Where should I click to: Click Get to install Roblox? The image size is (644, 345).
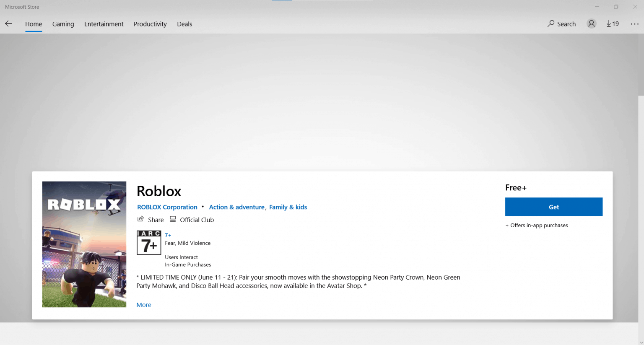pos(553,207)
